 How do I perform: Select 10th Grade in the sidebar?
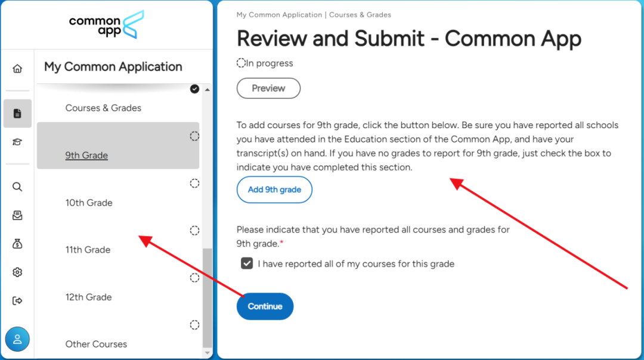[89, 203]
